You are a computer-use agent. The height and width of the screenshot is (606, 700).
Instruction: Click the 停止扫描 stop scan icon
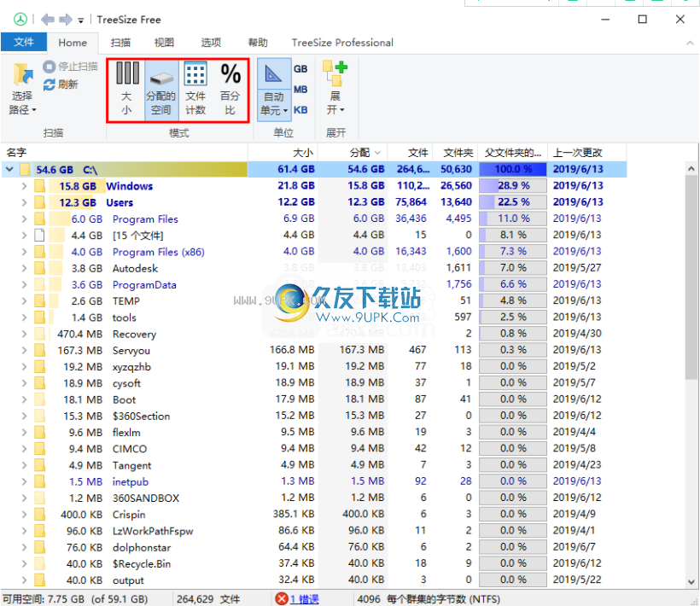49,67
